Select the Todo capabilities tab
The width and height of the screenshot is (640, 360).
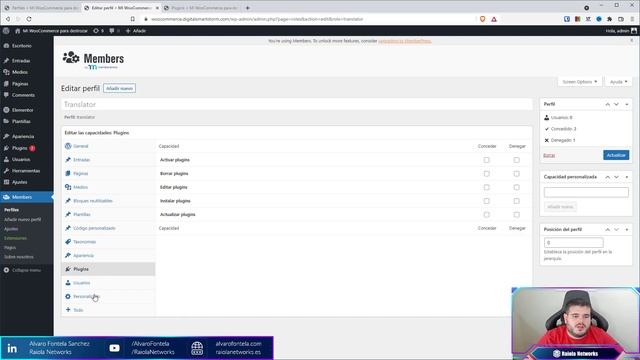(x=109, y=310)
